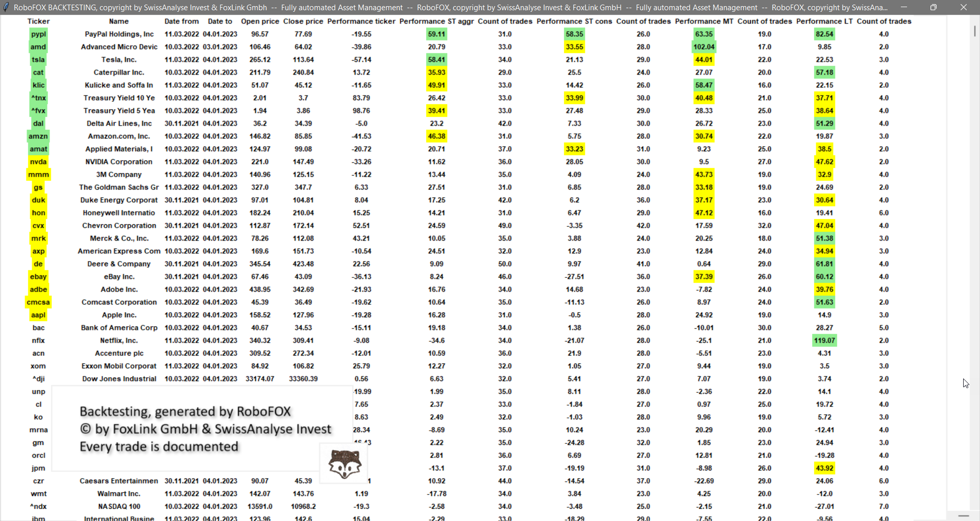The height and width of the screenshot is (521, 980).
Task: Click the Date to column header
Action: 220,21
